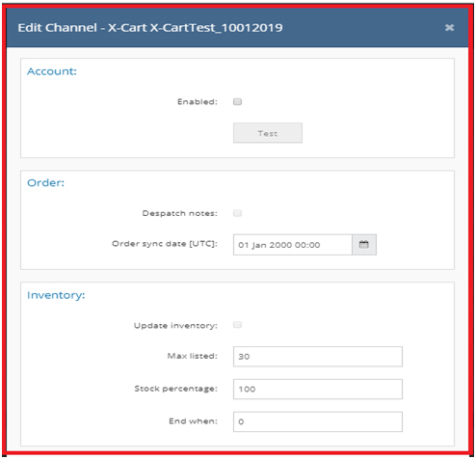This screenshot has width=476, height=459.
Task: Click the Despatch notes: label
Action: pos(180,213)
